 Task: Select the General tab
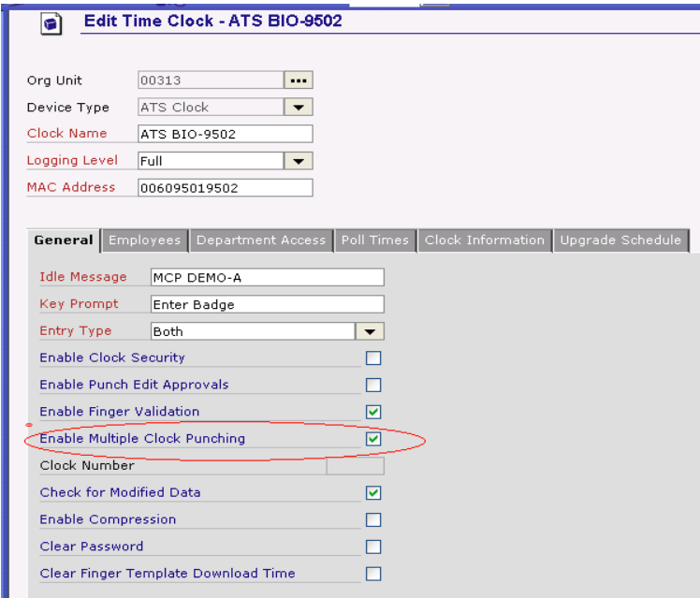(64, 241)
